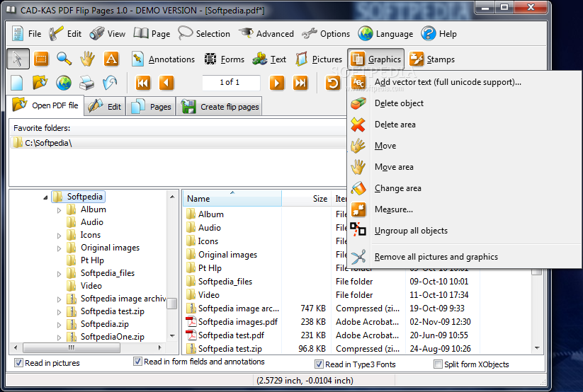Switch to the Pages tab
This screenshot has height=392, width=583.
point(151,107)
